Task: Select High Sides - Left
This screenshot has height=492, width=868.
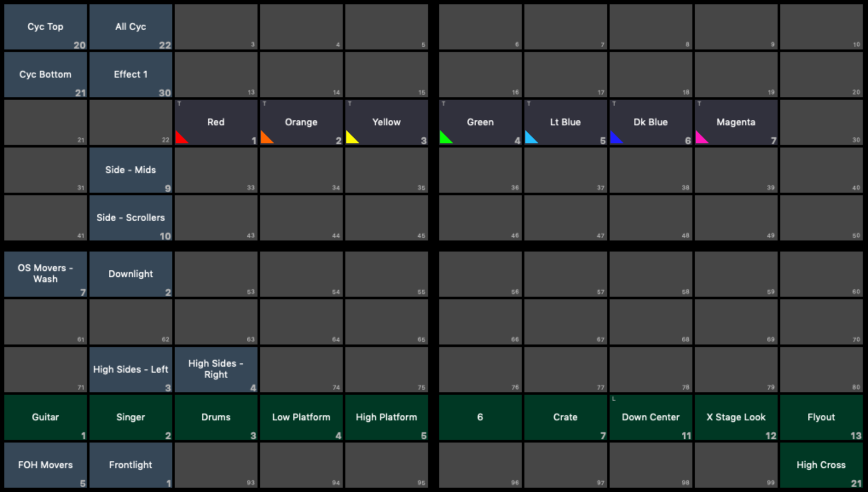Action: coord(130,370)
